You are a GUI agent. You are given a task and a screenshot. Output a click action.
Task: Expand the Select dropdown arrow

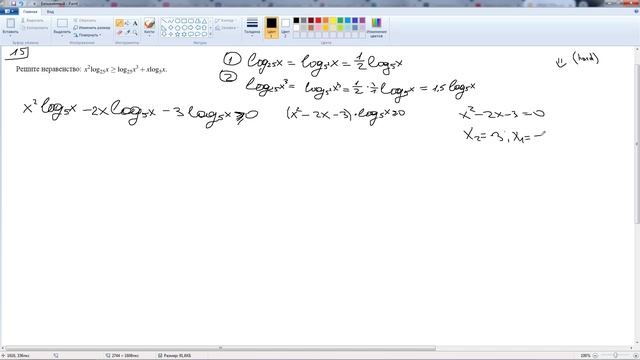point(62,36)
